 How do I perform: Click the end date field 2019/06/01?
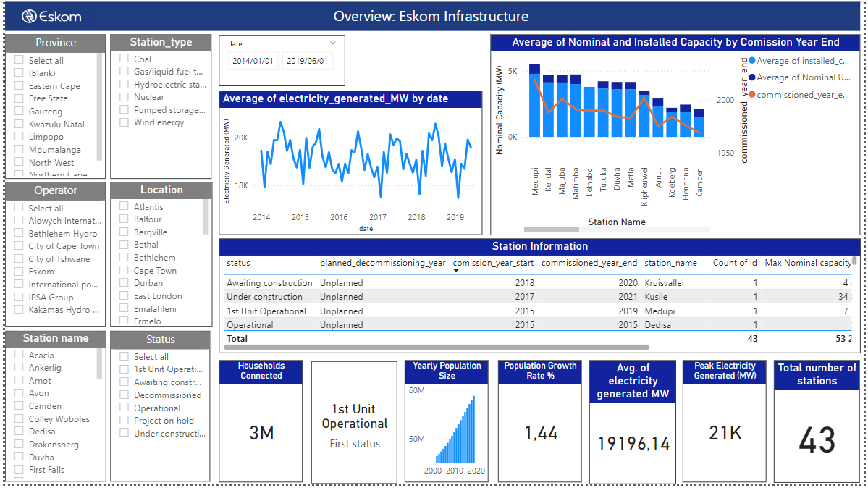[x=307, y=61]
